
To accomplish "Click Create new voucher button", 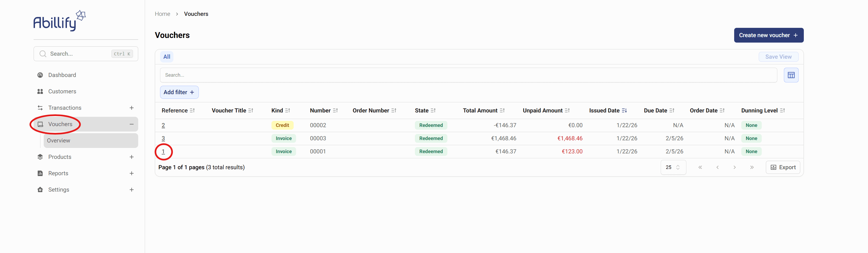I will pos(768,35).
